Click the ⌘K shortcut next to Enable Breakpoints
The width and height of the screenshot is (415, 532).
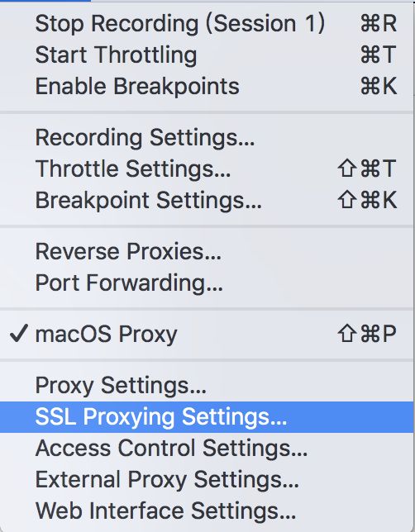point(379,86)
